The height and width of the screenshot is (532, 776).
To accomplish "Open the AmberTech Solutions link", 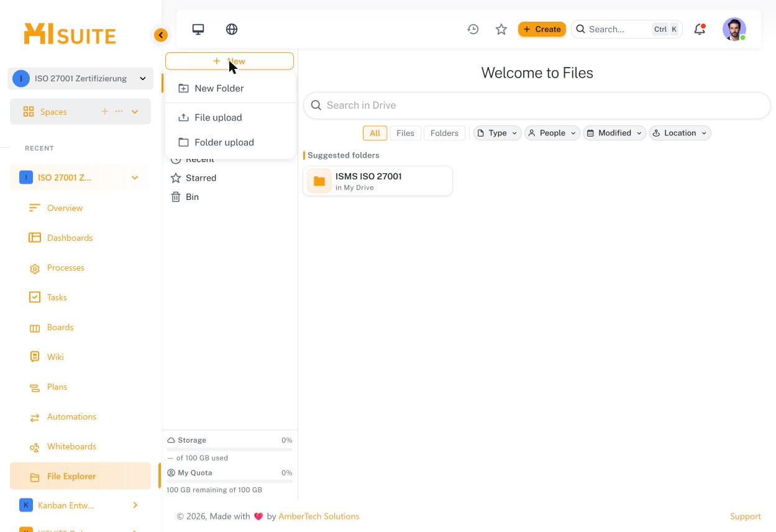I will (x=319, y=516).
